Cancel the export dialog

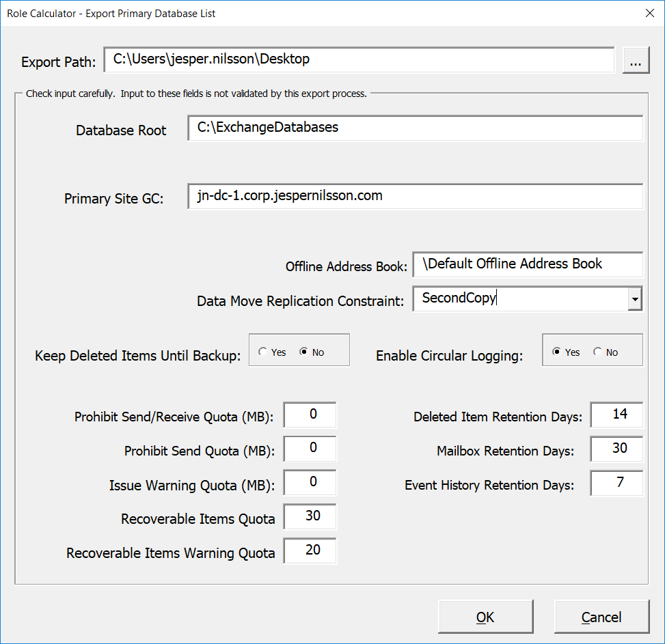(601, 617)
